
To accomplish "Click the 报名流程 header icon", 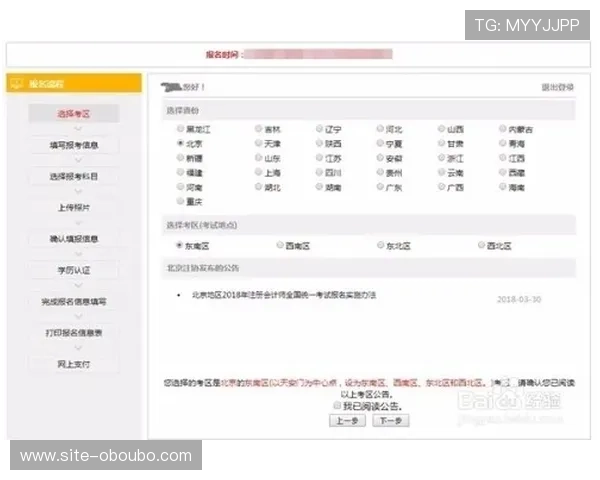I will [x=17, y=83].
